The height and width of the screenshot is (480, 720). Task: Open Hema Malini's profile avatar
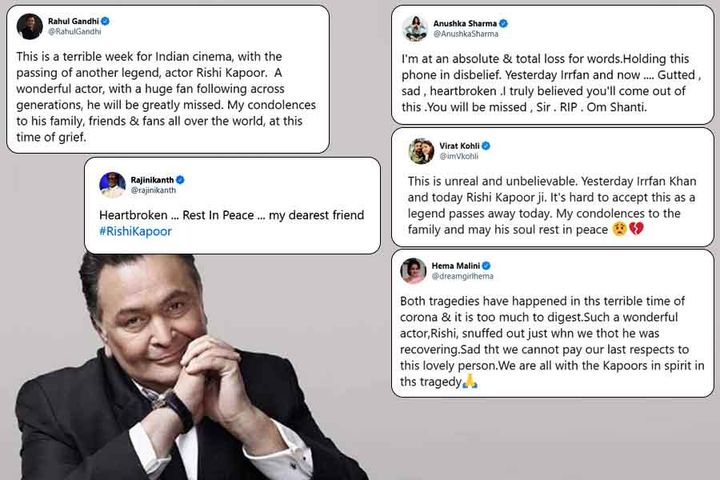pyautogui.click(x=413, y=270)
